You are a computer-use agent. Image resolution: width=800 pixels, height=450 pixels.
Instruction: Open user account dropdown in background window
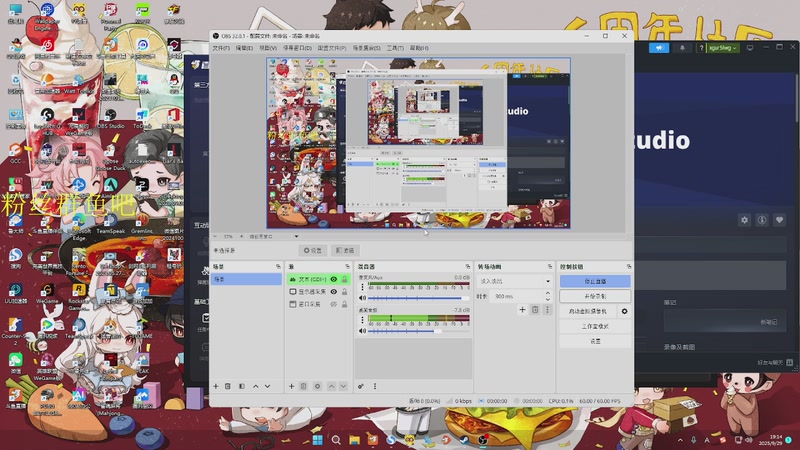722,47
